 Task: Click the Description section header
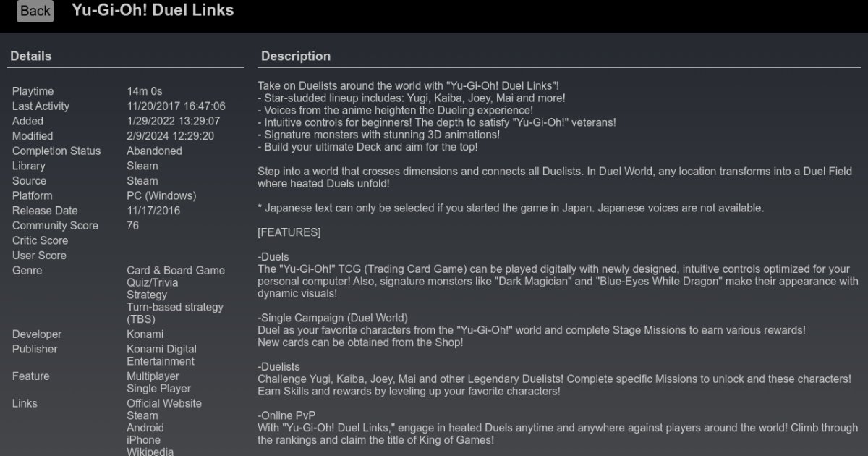296,56
